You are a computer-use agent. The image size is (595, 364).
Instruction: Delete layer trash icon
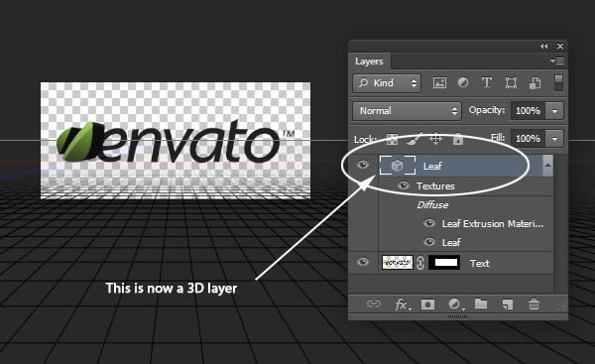pyautogui.click(x=534, y=304)
